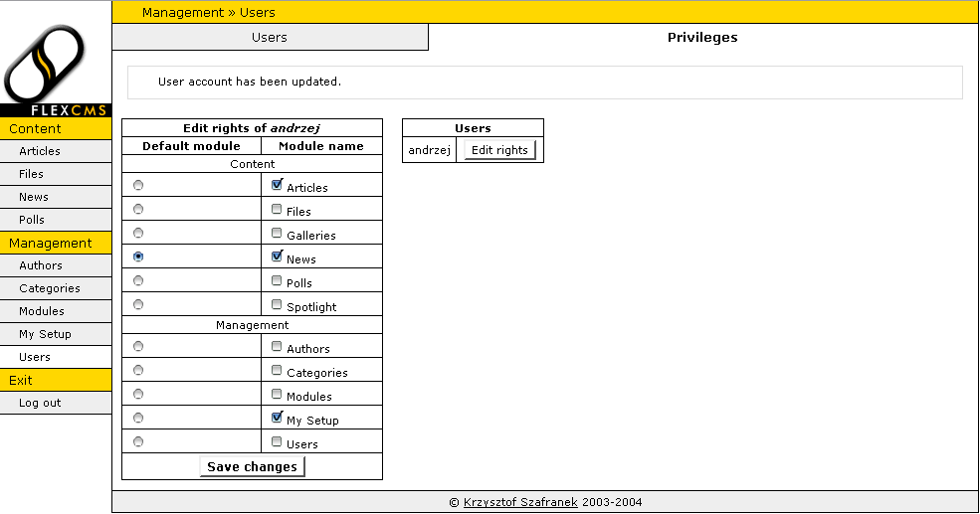This screenshot has width=980, height=514.
Task: Check the Files module checkbox
Action: (277, 209)
